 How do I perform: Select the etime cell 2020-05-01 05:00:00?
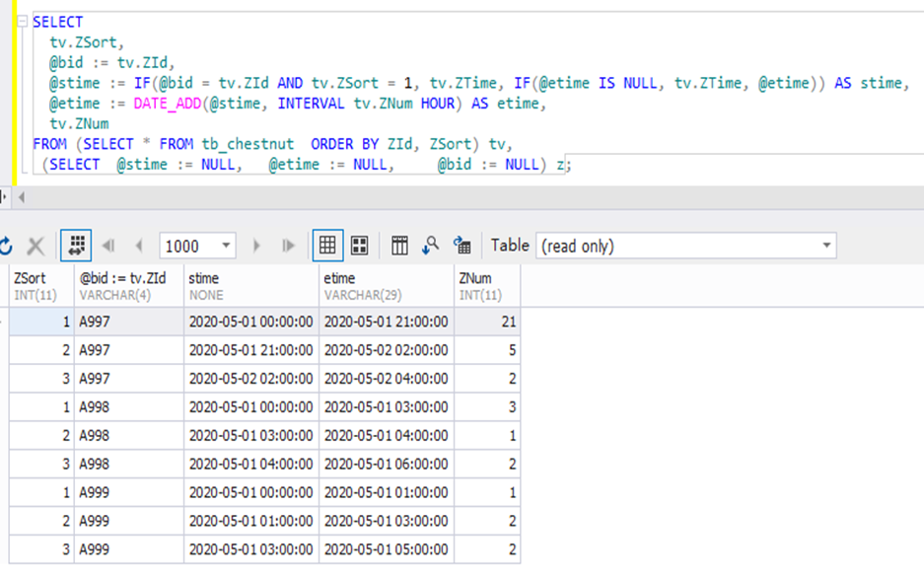coord(387,549)
